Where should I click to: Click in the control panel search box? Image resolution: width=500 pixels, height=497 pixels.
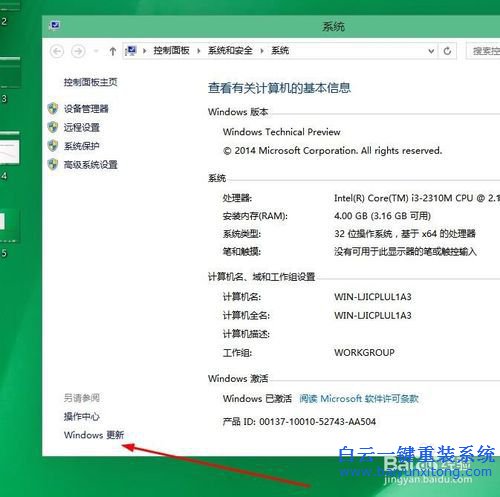point(483,51)
